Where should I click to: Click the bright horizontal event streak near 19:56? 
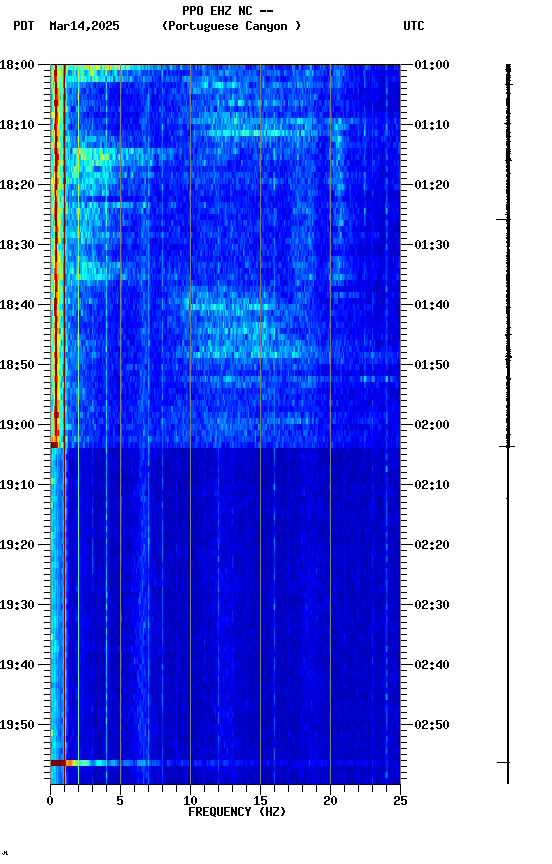tap(225, 763)
